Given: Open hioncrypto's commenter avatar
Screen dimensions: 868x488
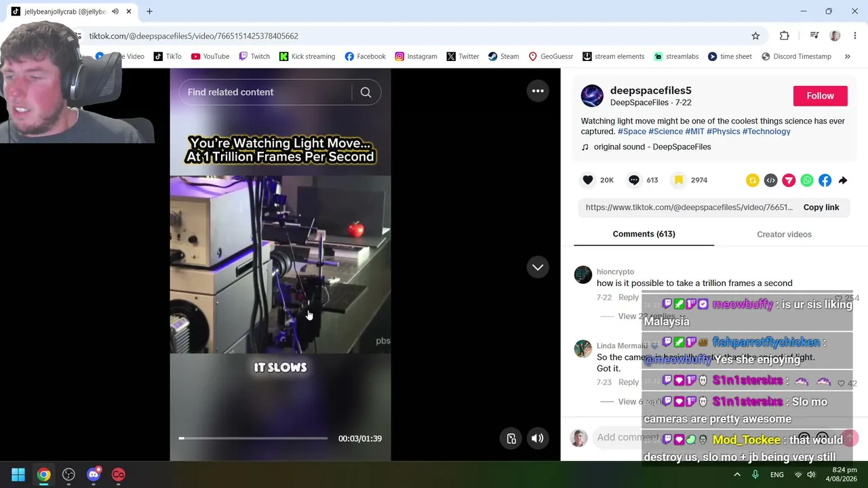Looking at the screenshot, I should point(583,274).
